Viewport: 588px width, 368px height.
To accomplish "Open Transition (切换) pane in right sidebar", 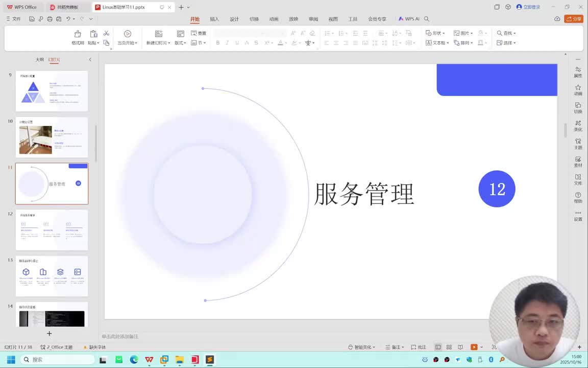I will click(578, 108).
